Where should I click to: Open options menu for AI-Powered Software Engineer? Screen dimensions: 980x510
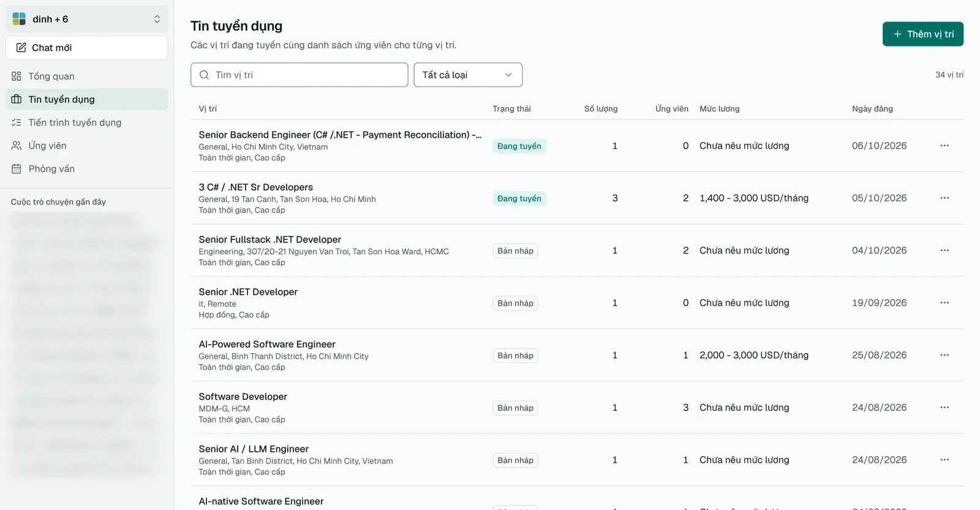[x=944, y=355]
